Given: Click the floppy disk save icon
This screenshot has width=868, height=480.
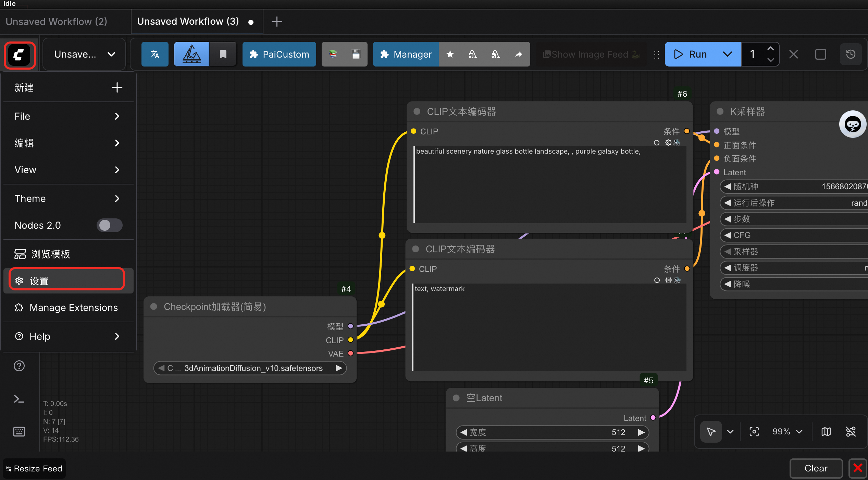Looking at the screenshot, I should coord(356,54).
